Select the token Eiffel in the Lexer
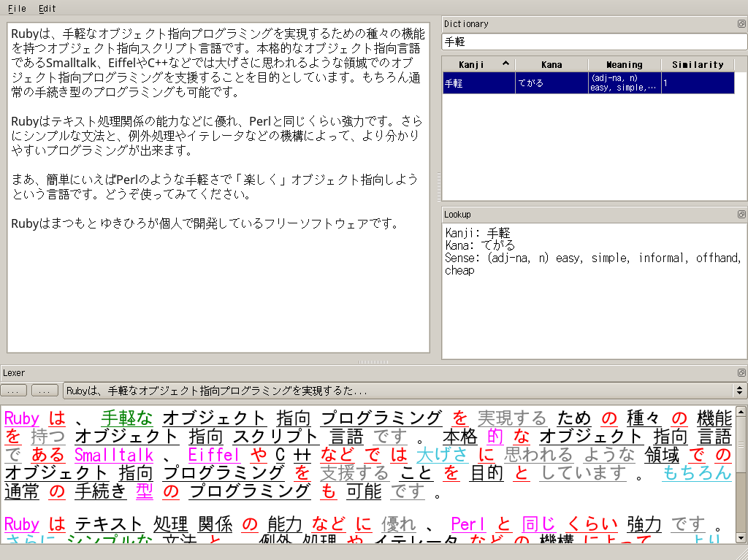Image resolution: width=748 pixels, height=560 pixels. pyautogui.click(x=214, y=455)
